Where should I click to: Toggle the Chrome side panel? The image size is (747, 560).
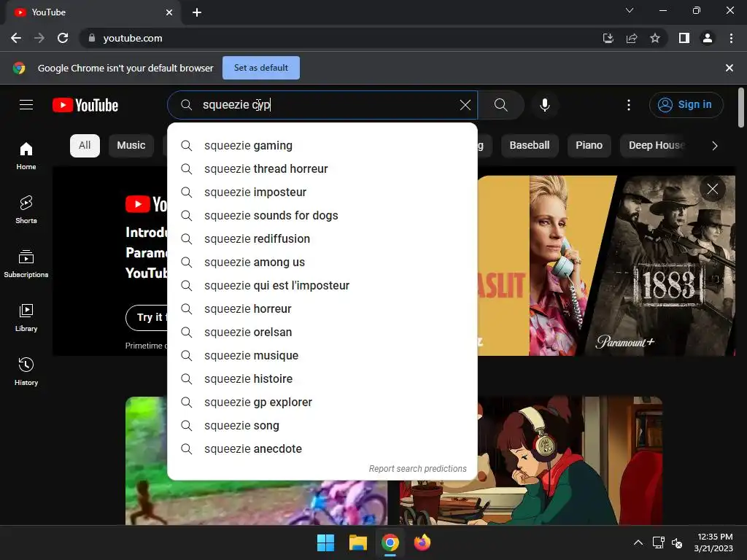coord(684,38)
